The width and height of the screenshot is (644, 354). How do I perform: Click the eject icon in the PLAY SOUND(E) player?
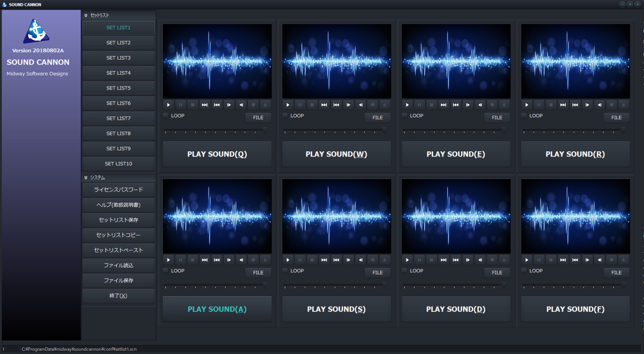[x=504, y=105]
